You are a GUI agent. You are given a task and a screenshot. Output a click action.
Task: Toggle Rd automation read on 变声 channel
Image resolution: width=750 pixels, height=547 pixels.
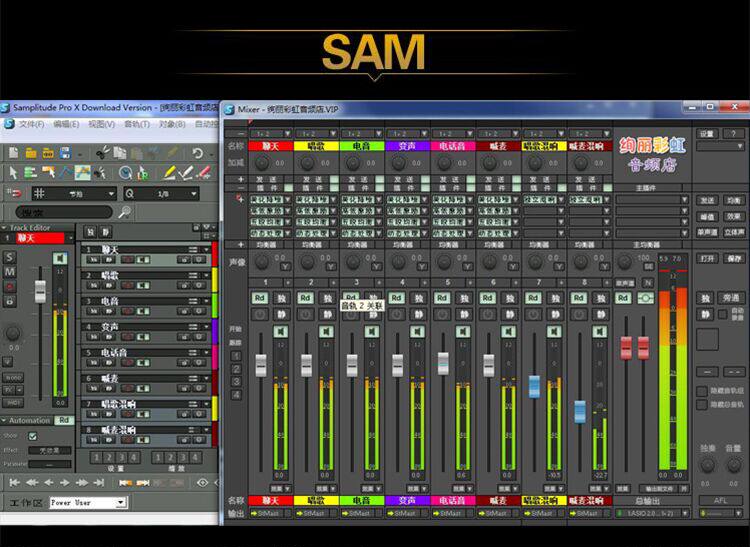[396, 298]
